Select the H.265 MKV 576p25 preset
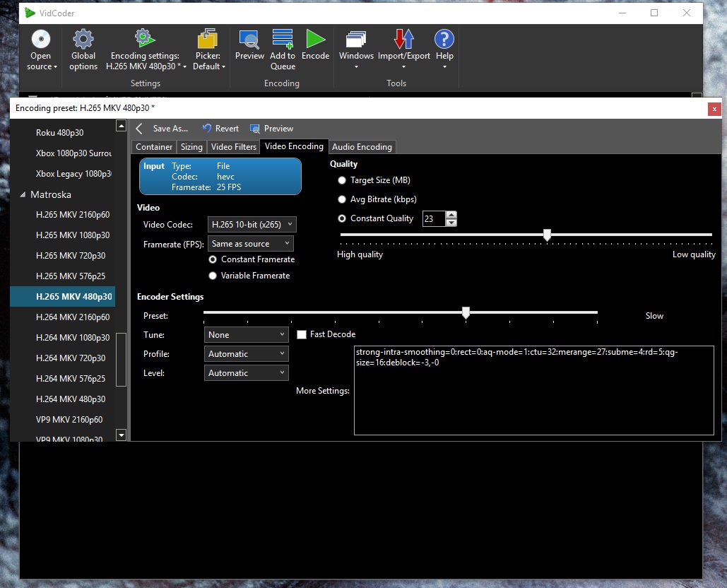 (x=71, y=276)
